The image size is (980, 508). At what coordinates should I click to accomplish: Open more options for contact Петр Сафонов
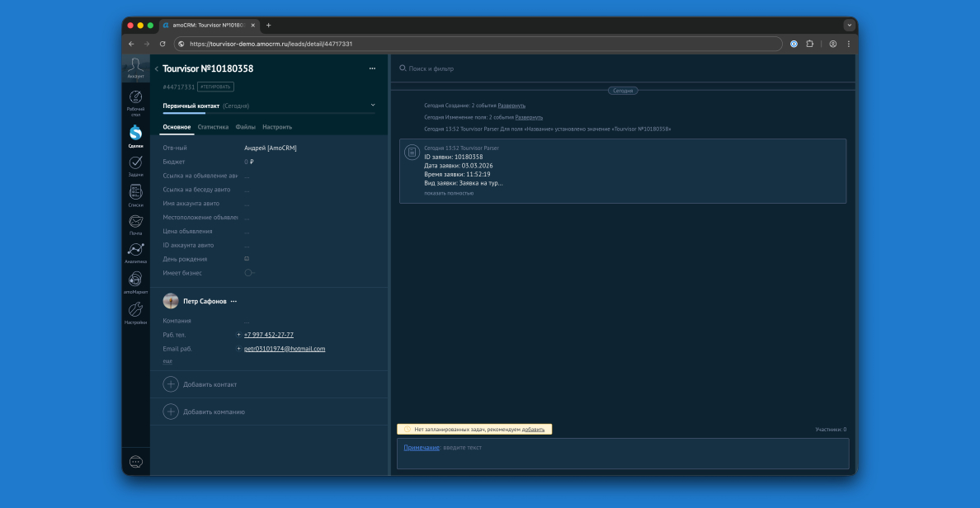pos(233,301)
